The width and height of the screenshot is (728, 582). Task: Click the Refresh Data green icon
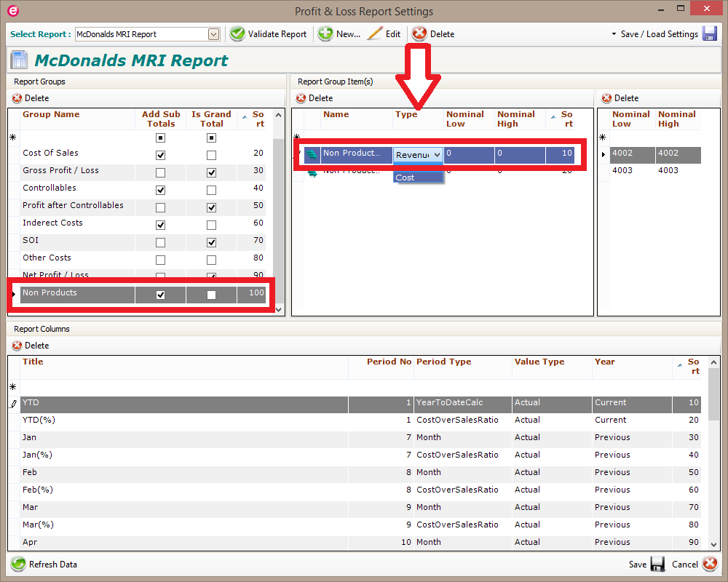tap(19, 565)
